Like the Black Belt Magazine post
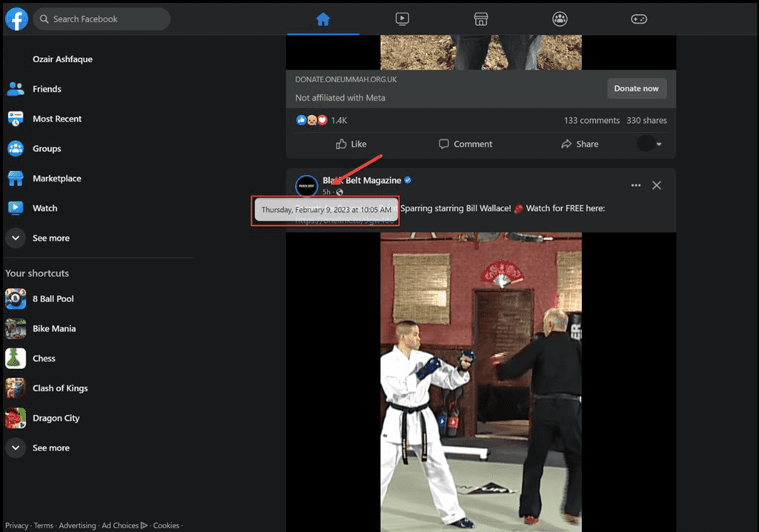The width and height of the screenshot is (759, 532). point(351,144)
